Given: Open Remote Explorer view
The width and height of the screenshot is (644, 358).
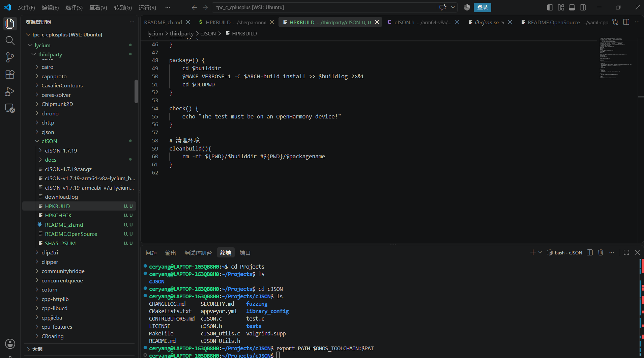Looking at the screenshot, I should 10,108.
